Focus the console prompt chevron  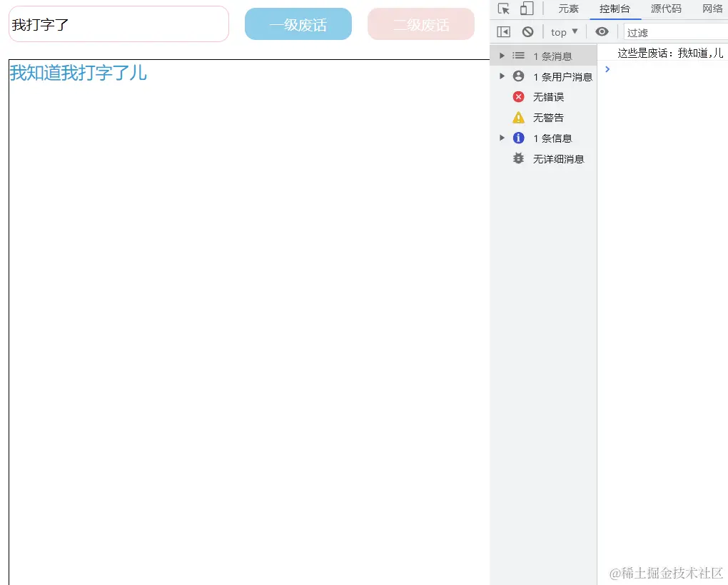607,69
